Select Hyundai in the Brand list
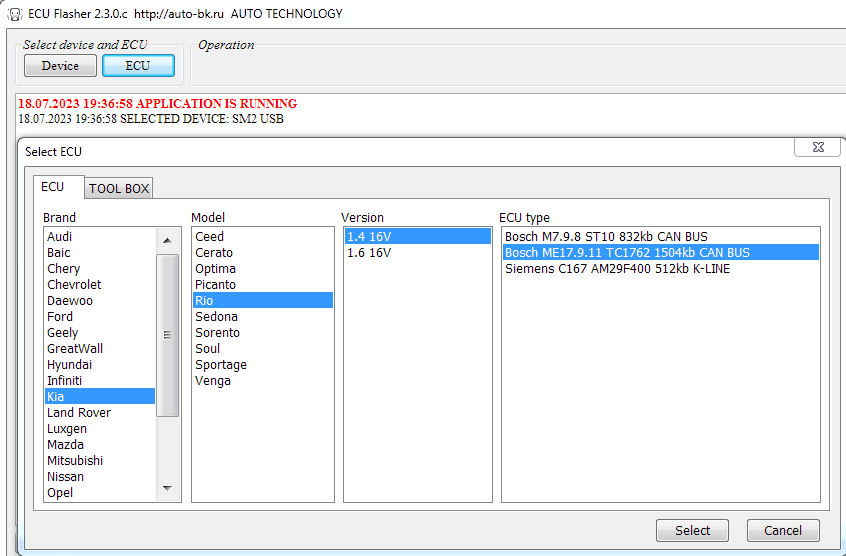This screenshot has height=556, width=846. [x=69, y=365]
